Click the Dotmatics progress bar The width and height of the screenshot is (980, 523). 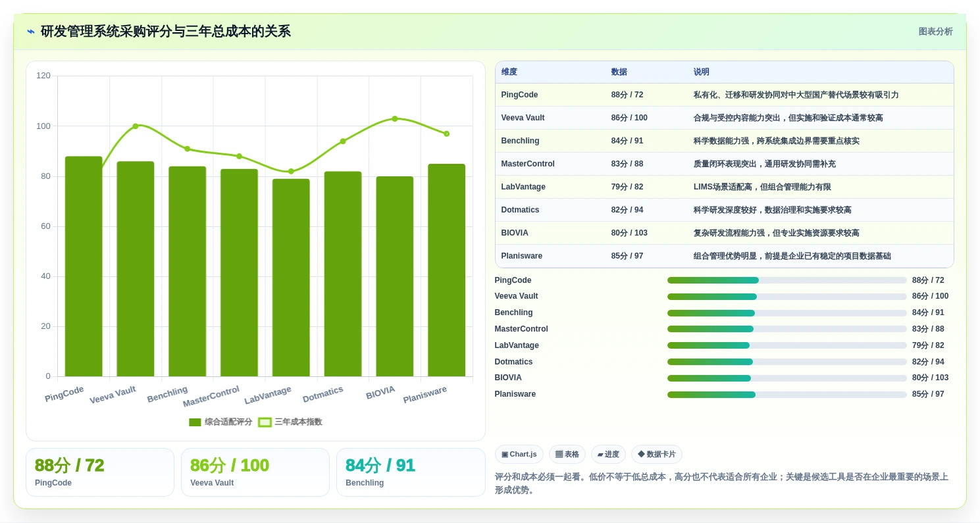(787, 362)
